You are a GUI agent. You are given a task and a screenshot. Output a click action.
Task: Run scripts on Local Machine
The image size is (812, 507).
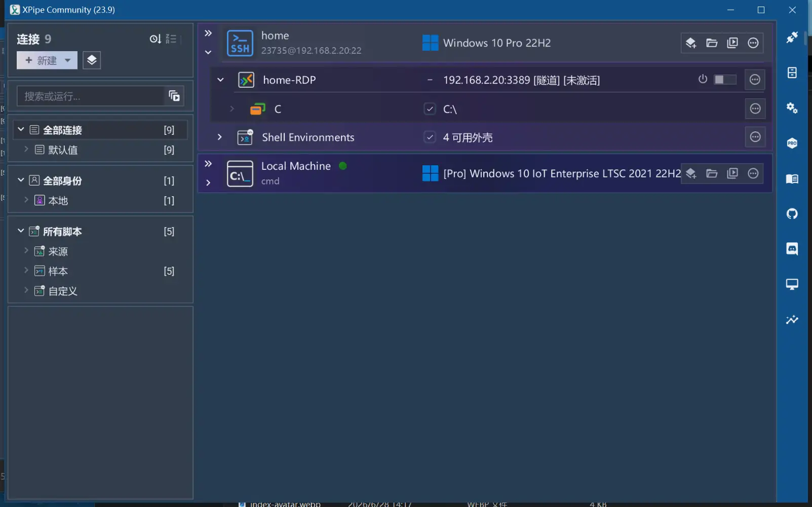click(x=732, y=173)
